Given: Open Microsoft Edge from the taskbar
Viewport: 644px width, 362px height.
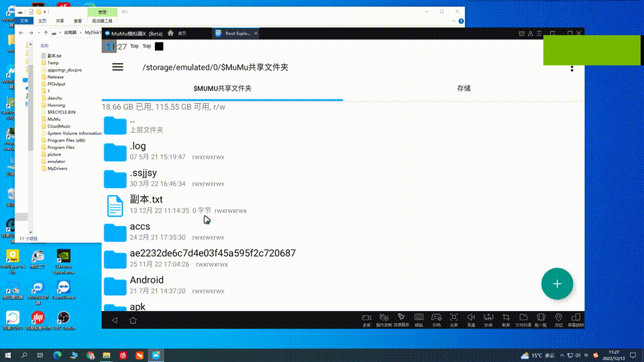Looking at the screenshot, I should 57,355.
